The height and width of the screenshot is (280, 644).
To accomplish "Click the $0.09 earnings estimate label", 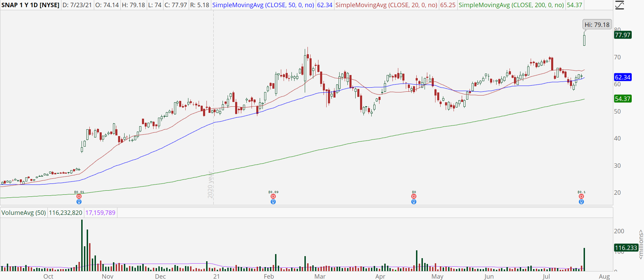I will tap(273, 192).
